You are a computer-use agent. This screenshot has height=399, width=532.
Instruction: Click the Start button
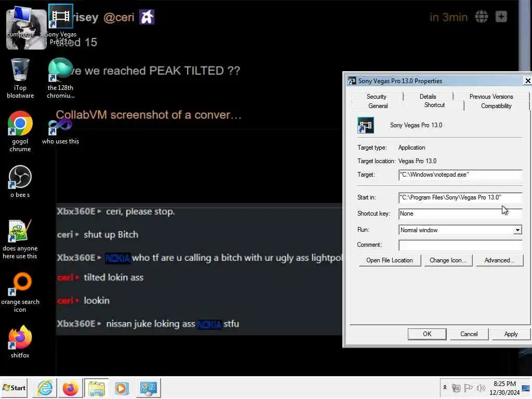pos(14,388)
